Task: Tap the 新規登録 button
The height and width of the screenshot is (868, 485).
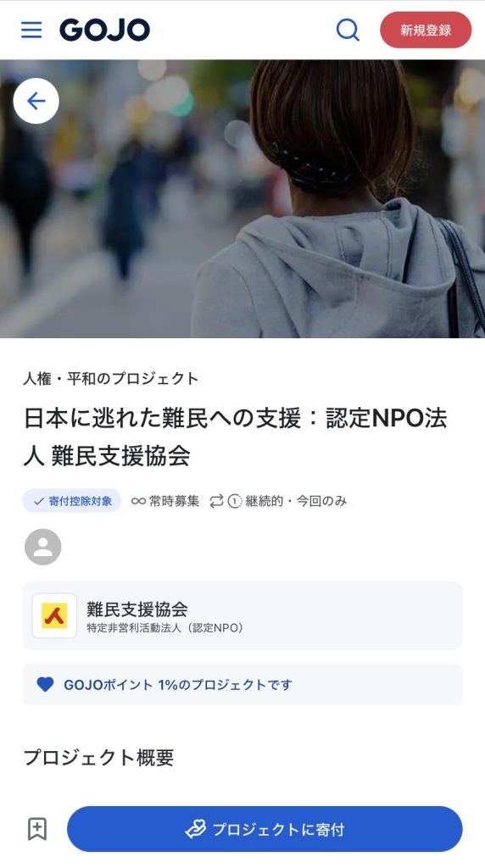Action: point(426,30)
